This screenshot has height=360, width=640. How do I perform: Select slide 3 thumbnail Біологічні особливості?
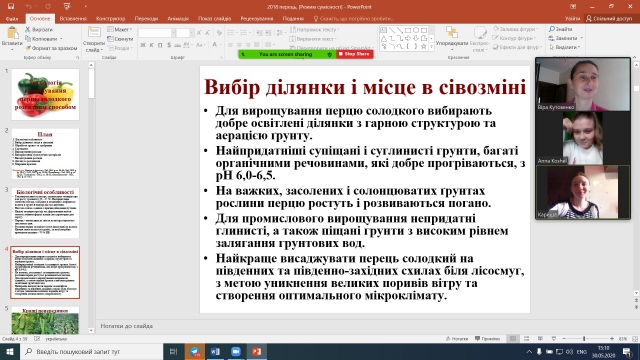pyautogui.click(x=45, y=213)
